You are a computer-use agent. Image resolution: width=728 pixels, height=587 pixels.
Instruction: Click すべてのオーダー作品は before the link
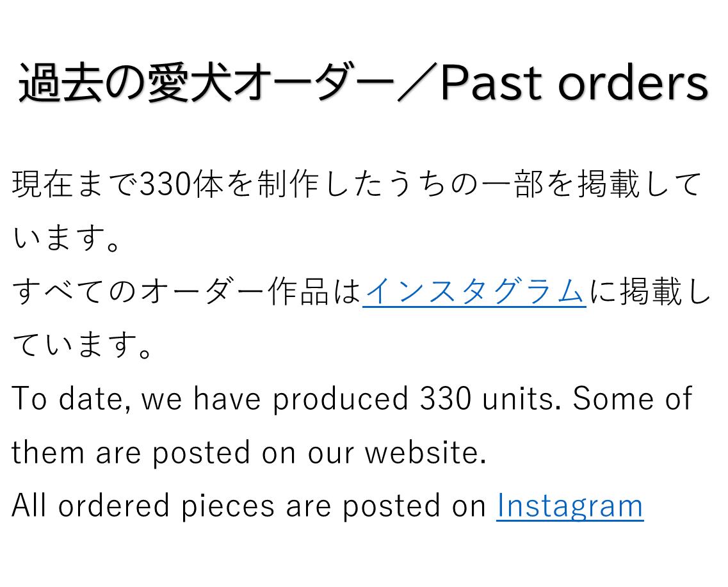186,291
